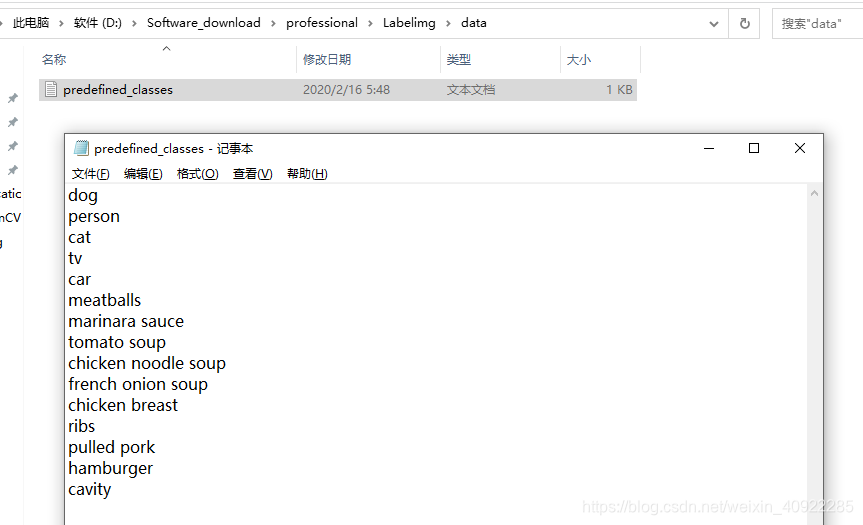
Task: Open the 文件(F) menu in Notepad
Action: [x=90, y=174]
